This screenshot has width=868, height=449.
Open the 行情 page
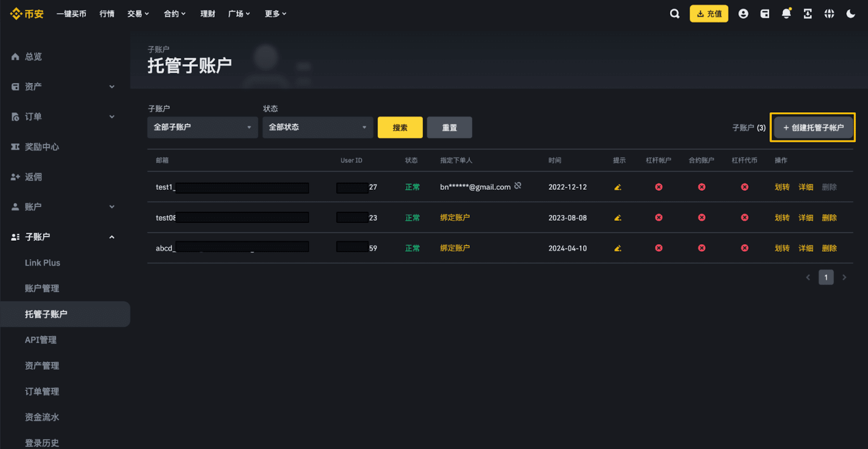107,14
